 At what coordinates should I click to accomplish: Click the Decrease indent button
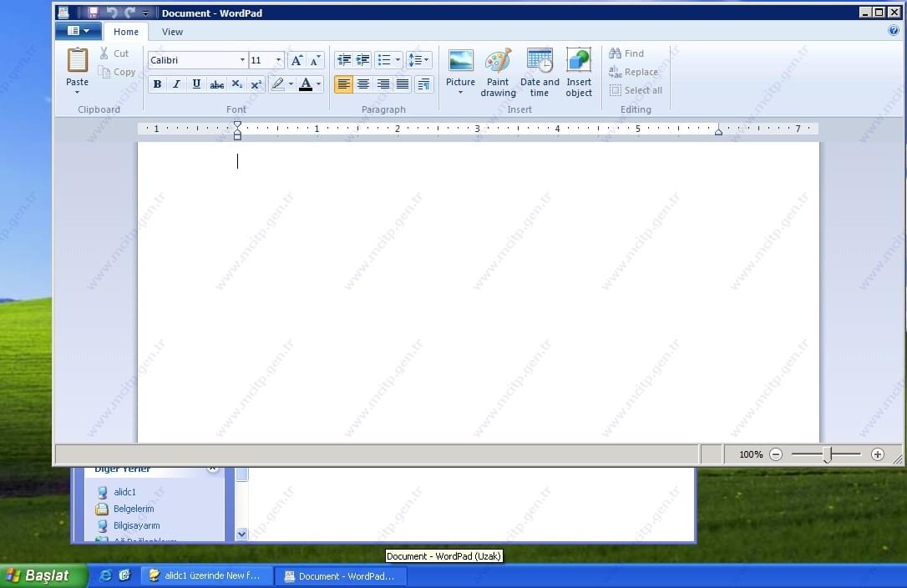pyautogui.click(x=343, y=60)
